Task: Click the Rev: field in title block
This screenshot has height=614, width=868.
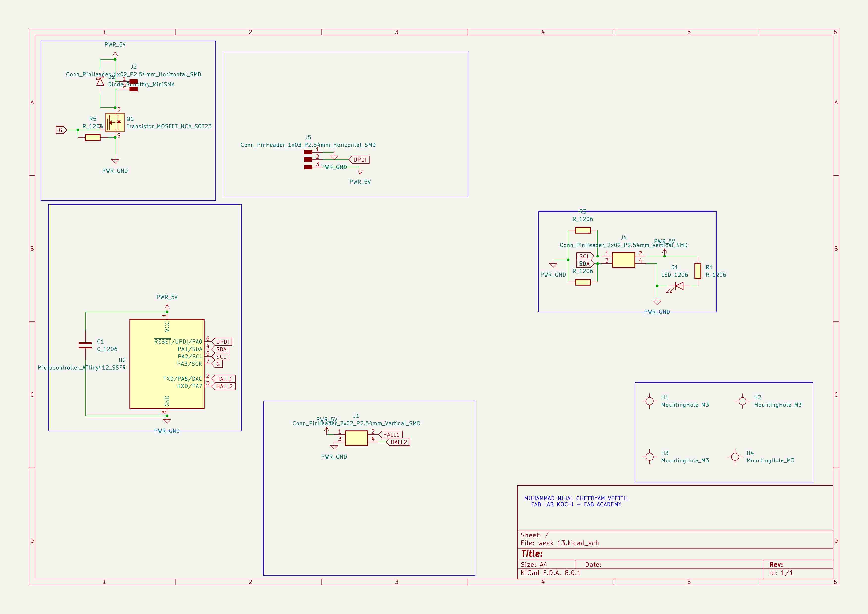Action: (x=776, y=564)
